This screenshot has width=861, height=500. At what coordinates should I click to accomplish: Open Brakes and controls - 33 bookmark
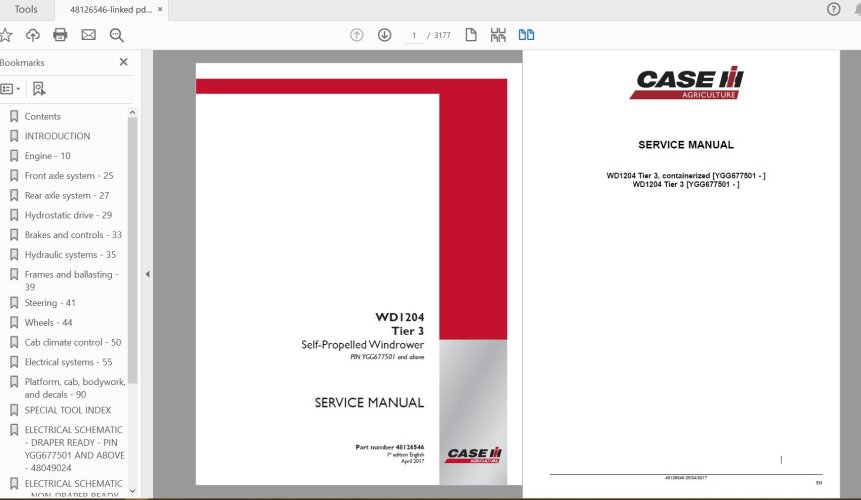73,235
